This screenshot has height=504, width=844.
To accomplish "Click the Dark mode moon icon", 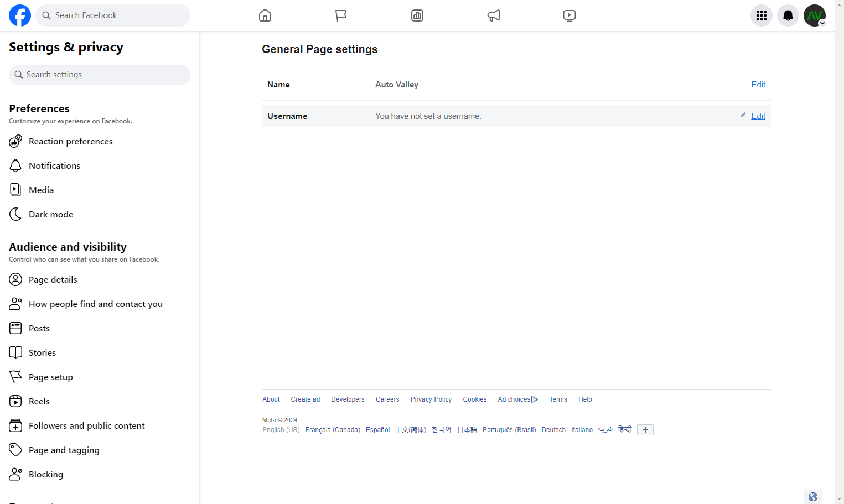I will tap(15, 214).
